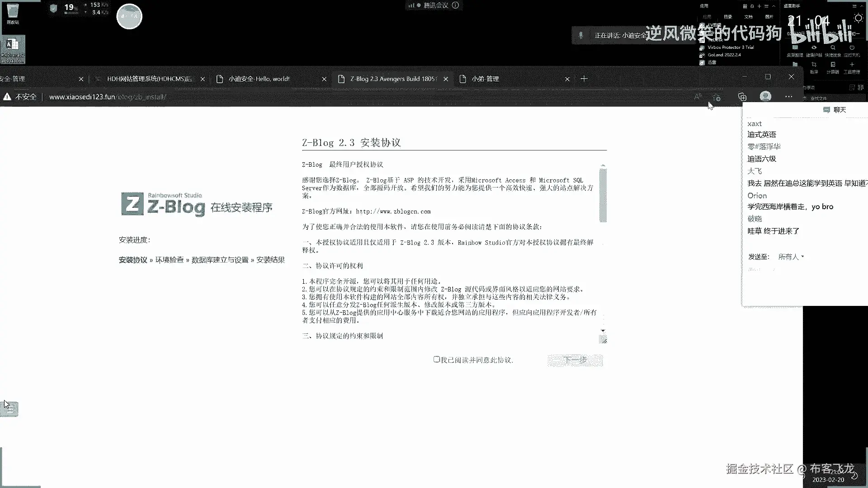Close the 小弟-管理 tab
The height and width of the screenshot is (488, 868).
pos(567,79)
